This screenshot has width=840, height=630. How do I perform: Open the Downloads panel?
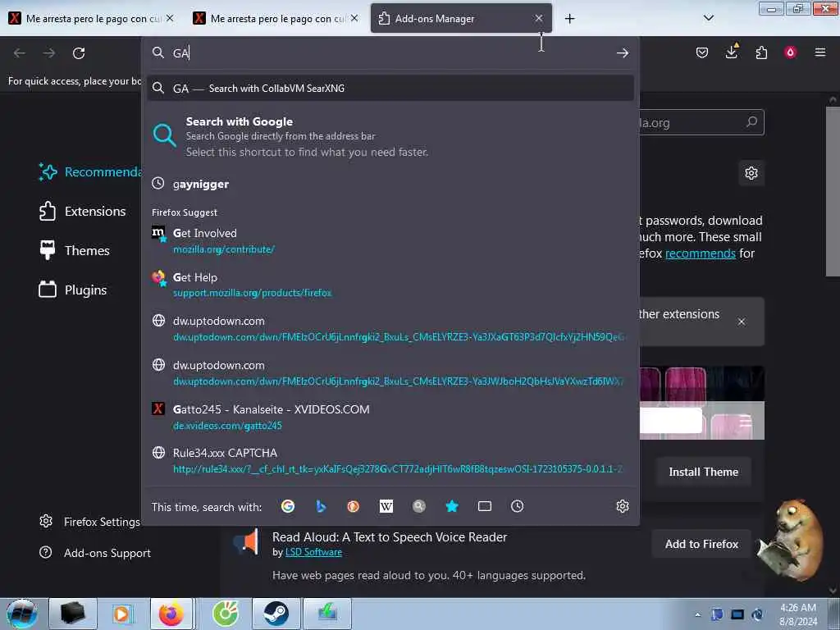tap(731, 52)
